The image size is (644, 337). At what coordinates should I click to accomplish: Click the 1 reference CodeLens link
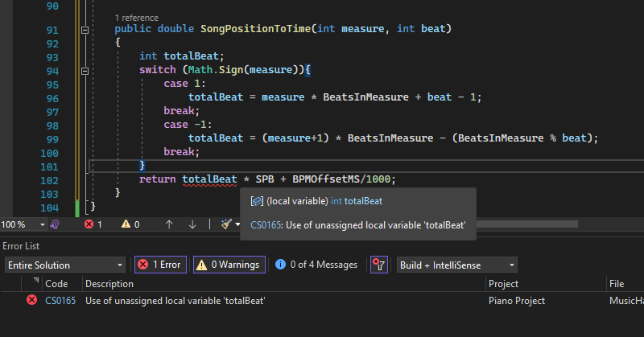click(x=137, y=17)
